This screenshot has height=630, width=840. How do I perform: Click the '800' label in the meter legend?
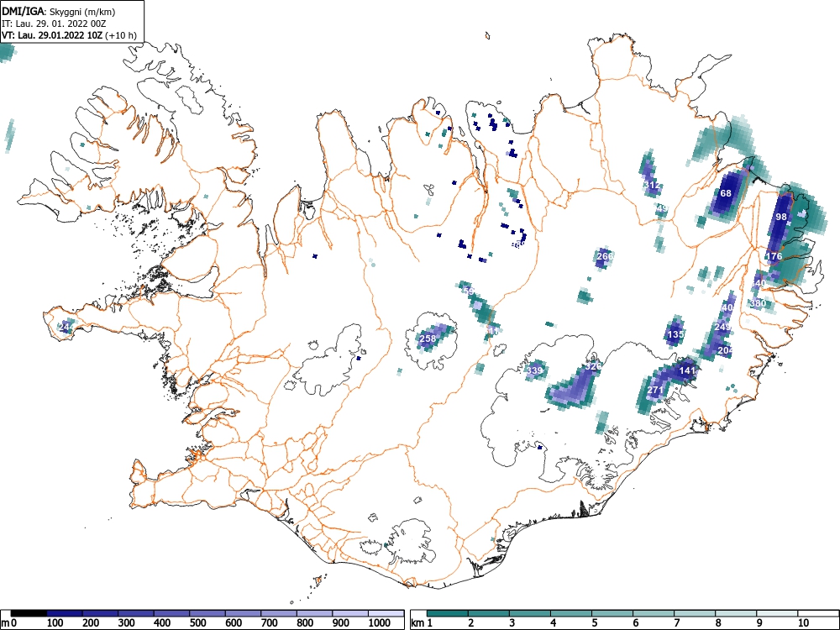[x=305, y=623]
